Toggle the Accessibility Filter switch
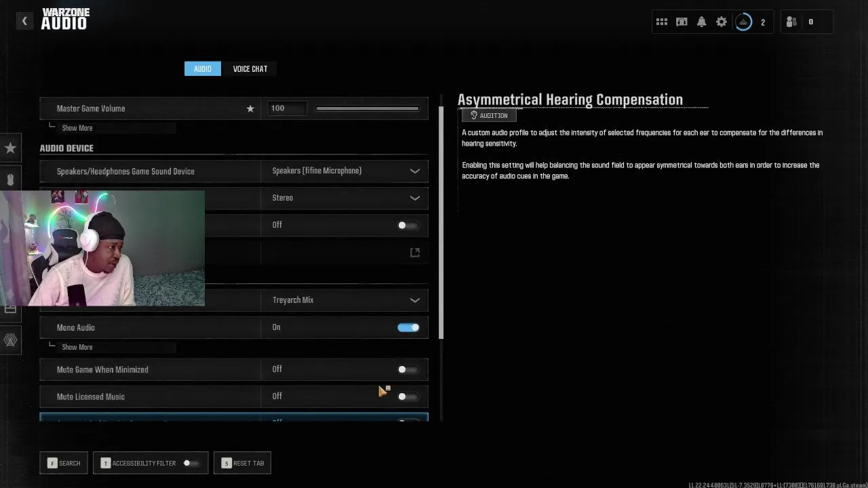This screenshot has height=488, width=868. click(191, 463)
